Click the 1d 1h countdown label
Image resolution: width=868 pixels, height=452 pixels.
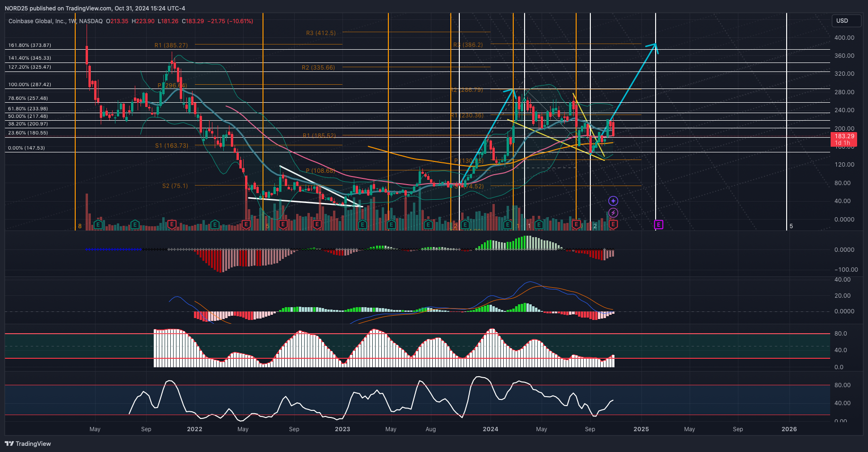842,143
